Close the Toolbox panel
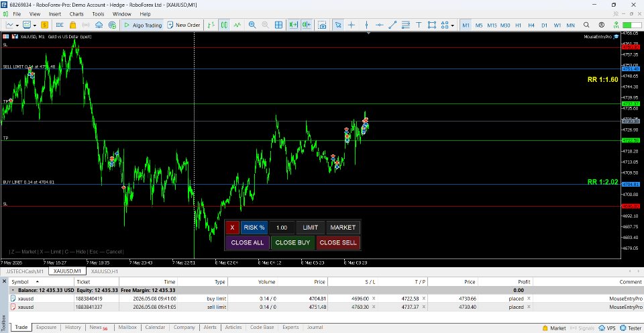The width and height of the screenshot is (644, 333). pos(5,281)
